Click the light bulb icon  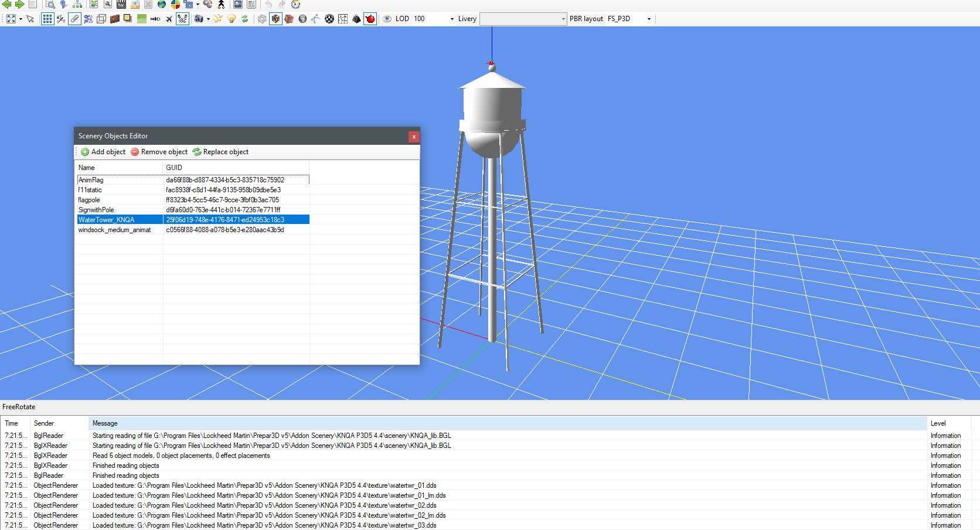(232, 19)
